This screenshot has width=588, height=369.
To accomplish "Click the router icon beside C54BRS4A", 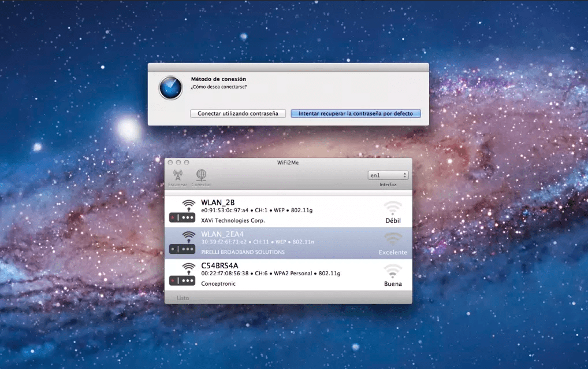I will coord(183,274).
